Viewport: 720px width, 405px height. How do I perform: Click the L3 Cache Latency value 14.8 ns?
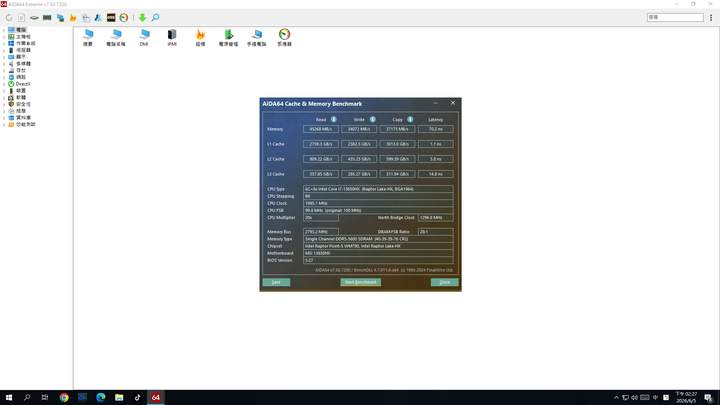click(x=436, y=174)
